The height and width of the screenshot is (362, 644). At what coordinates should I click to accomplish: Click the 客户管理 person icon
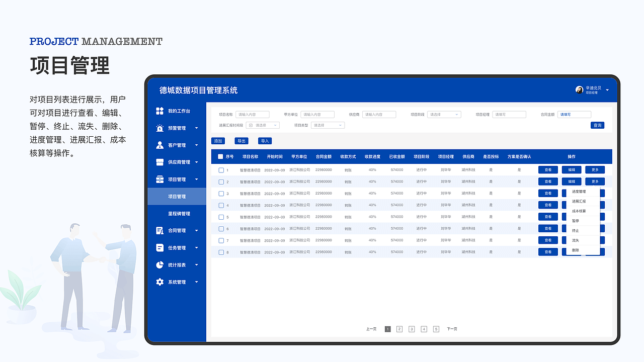pos(159,145)
